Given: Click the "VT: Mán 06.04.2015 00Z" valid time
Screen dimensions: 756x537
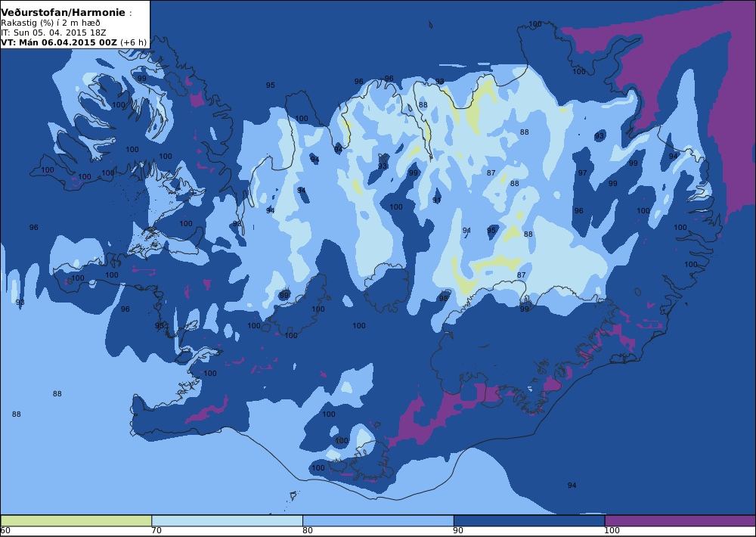Looking at the screenshot, I should (59, 42).
